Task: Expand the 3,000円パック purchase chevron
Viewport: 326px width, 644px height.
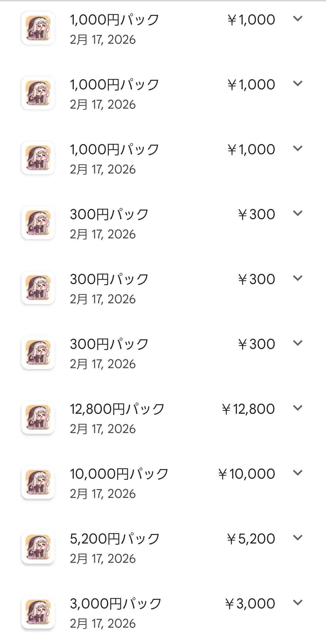Action: point(298,603)
